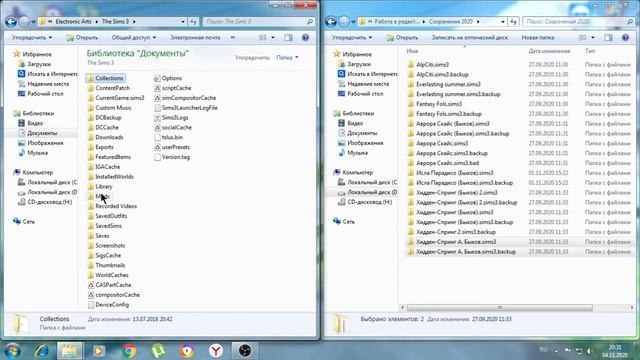Refresh the left window address bar
This screenshot has width=640, height=360.
193,22
